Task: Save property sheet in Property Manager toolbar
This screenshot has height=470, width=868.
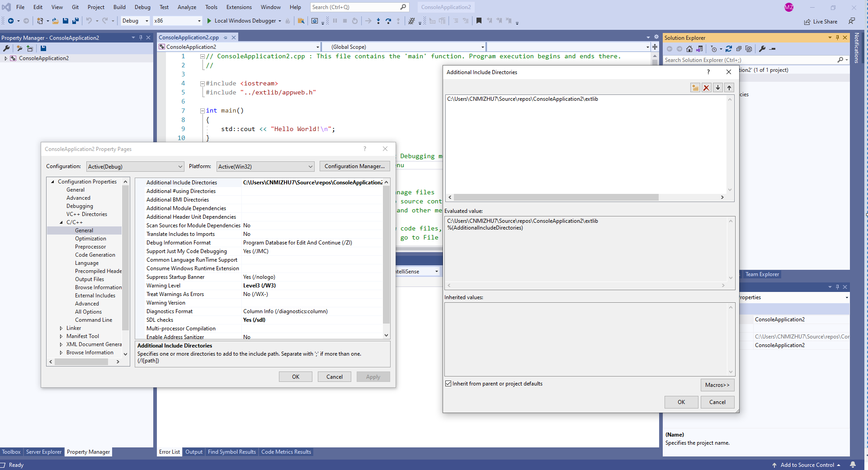Action: [43, 48]
